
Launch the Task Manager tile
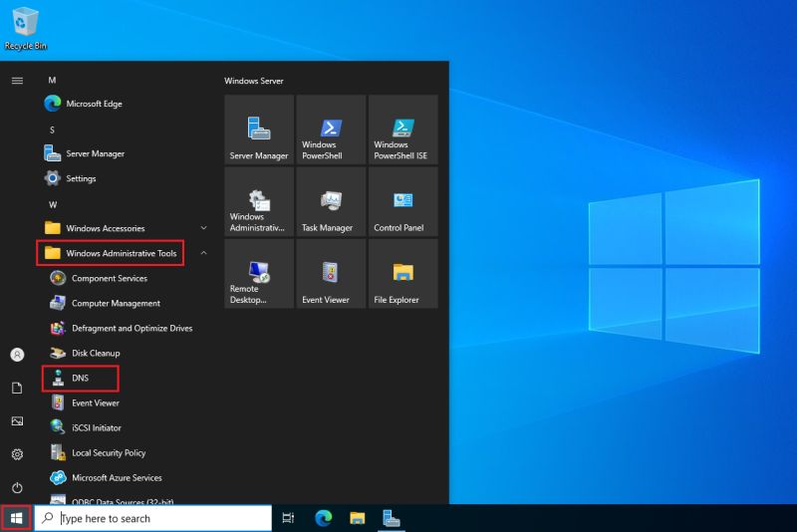pos(331,201)
